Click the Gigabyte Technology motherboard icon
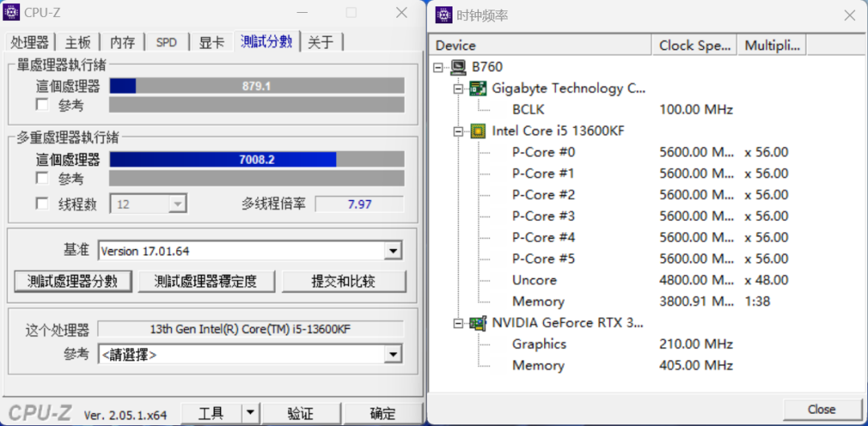Viewport: 868px width, 426px height. coord(477,88)
